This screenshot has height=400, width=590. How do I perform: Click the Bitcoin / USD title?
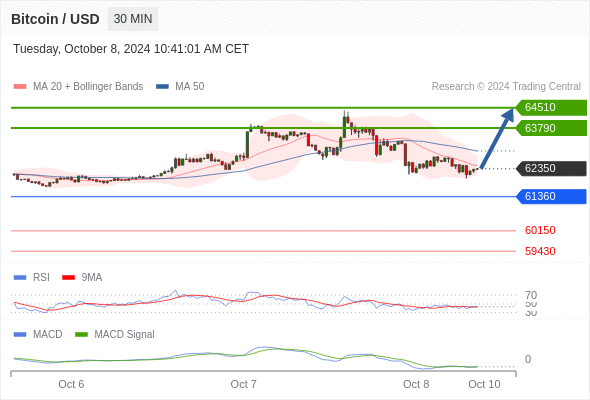click(55, 19)
